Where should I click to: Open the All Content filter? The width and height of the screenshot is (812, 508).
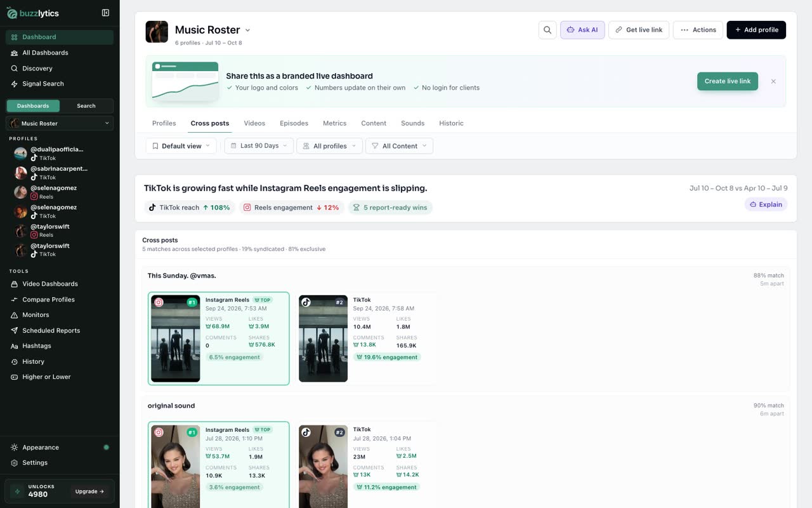tap(400, 146)
